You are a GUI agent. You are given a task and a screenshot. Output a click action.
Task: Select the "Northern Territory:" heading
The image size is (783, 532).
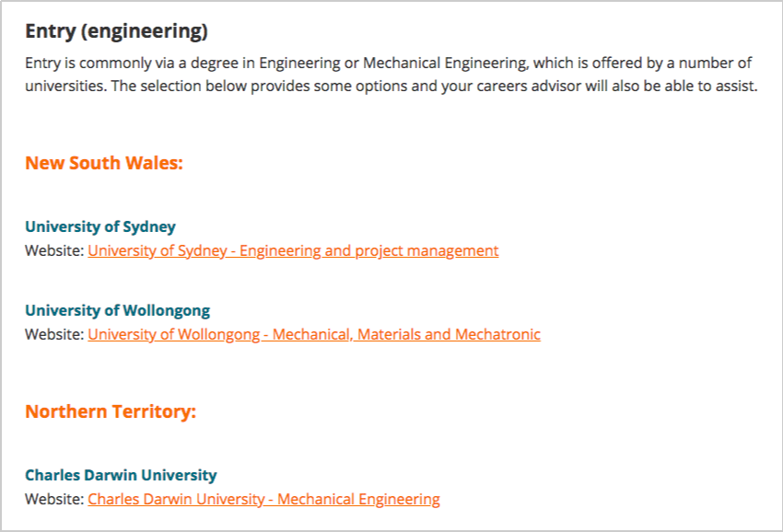(111, 411)
